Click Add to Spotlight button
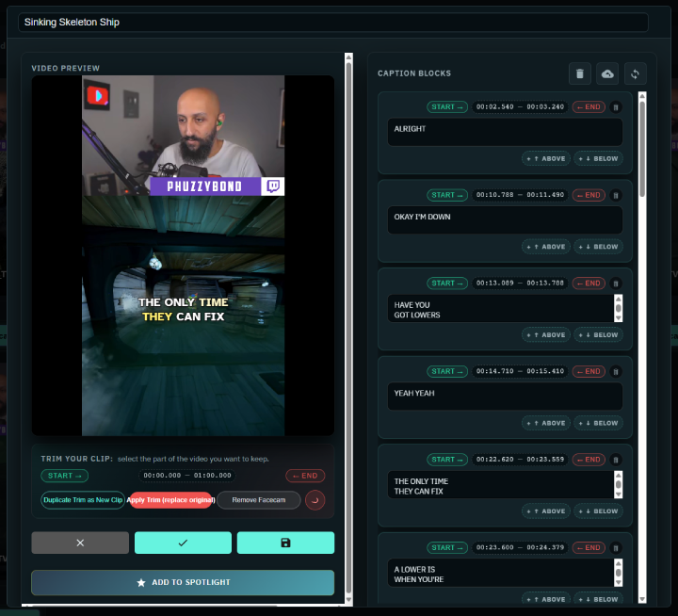Viewport: 678px width, 616px height. coord(183,582)
